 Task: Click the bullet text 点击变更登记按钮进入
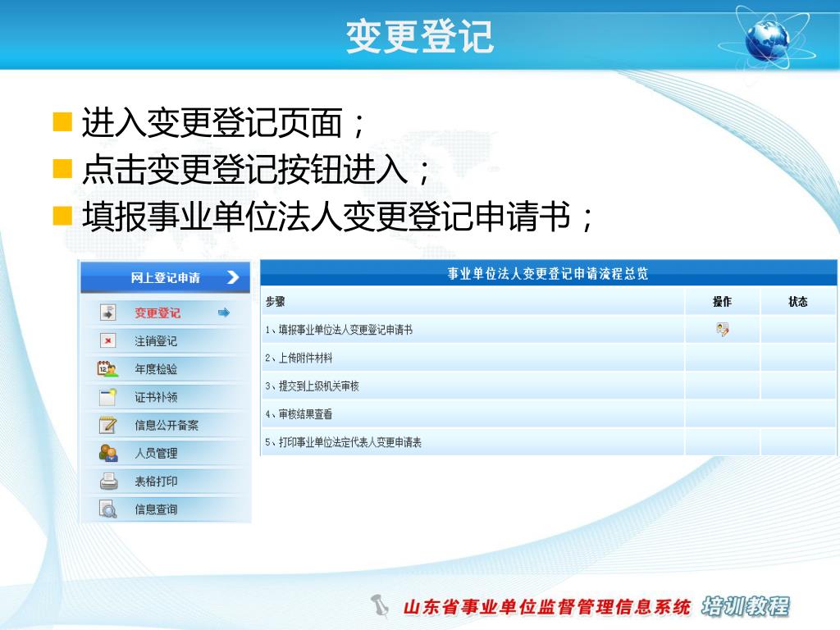255,169
